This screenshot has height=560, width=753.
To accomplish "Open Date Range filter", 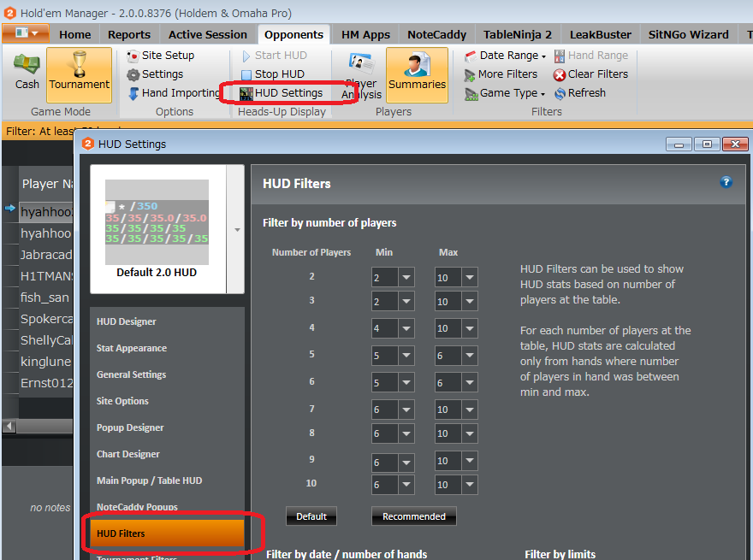I will pos(505,56).
